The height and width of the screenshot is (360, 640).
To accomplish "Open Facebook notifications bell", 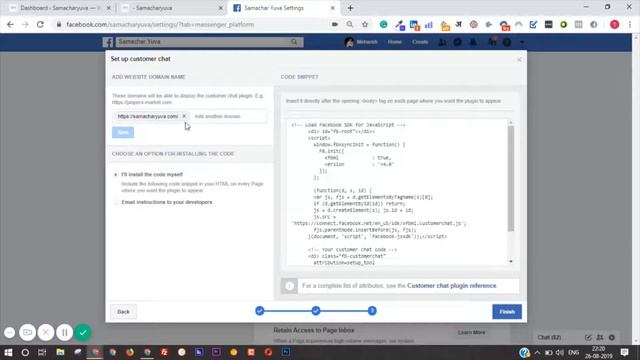I will pos(473,42).
